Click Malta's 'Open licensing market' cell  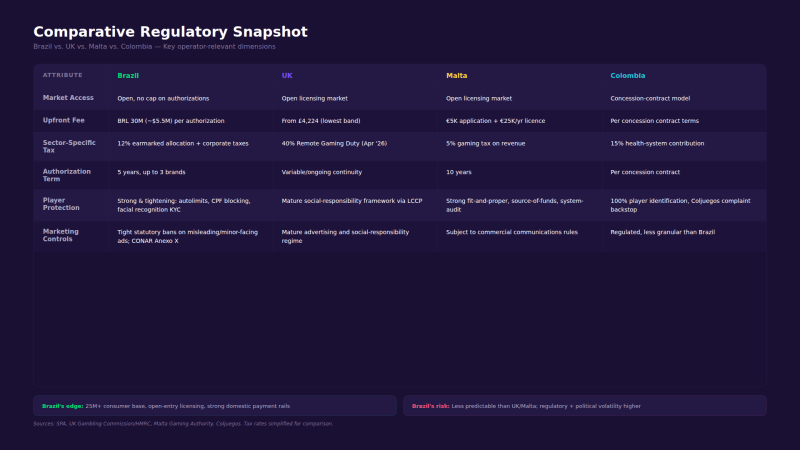[x=479, y=98]
